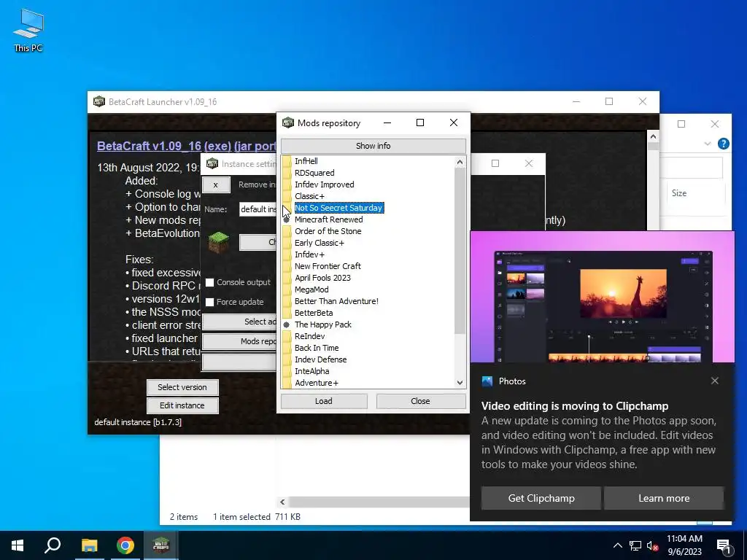This screenshot has height=560, width=747.
Task: Select Early Classic+ mod entry
Action: click(x=320, y=243)
